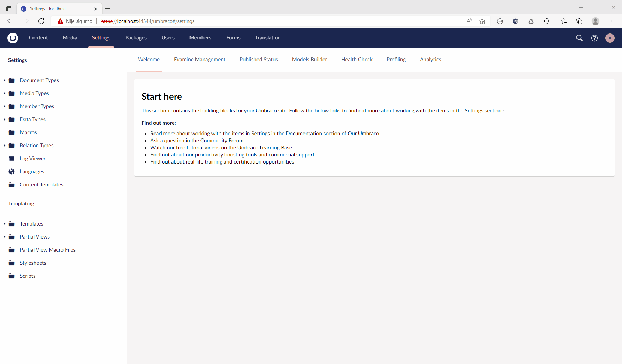Switch to Published Status tab
Image resolution: width=622 pixels, height=364 pixels.
point(259,60)
